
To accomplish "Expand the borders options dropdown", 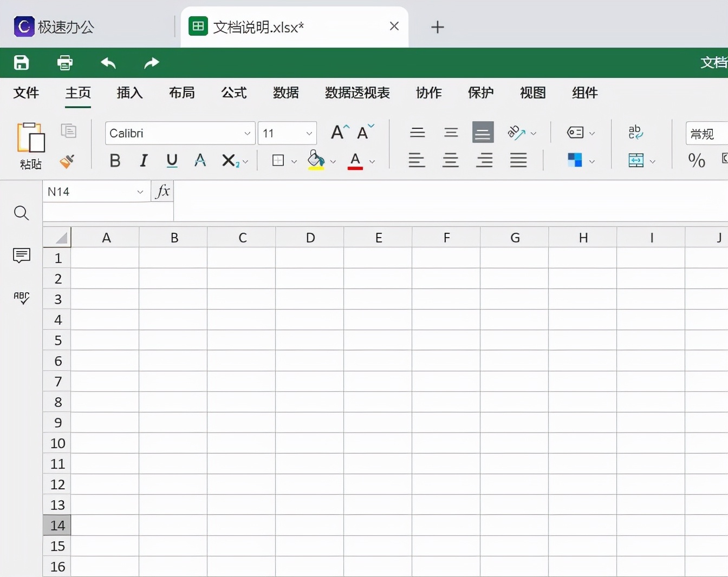I will 294,161.
